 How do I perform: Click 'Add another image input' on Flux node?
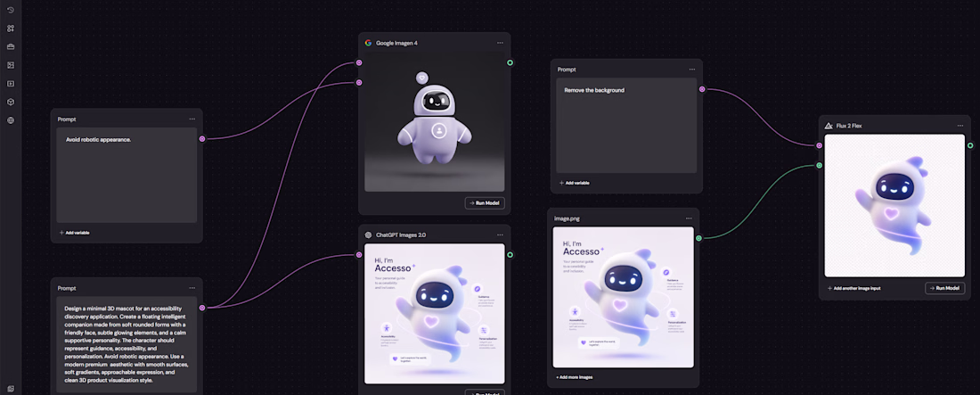tap(853, 288)
